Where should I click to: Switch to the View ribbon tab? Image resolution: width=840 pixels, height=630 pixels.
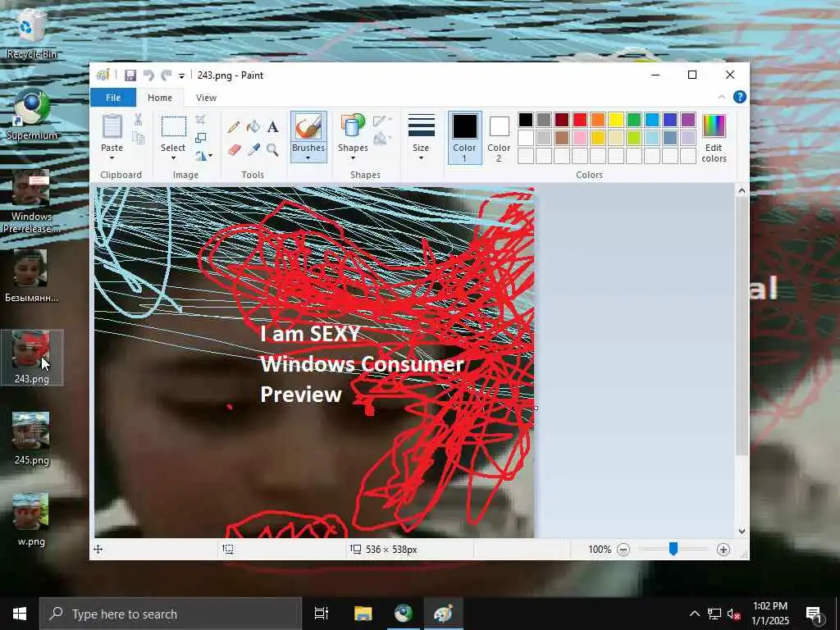pos(206,98)
